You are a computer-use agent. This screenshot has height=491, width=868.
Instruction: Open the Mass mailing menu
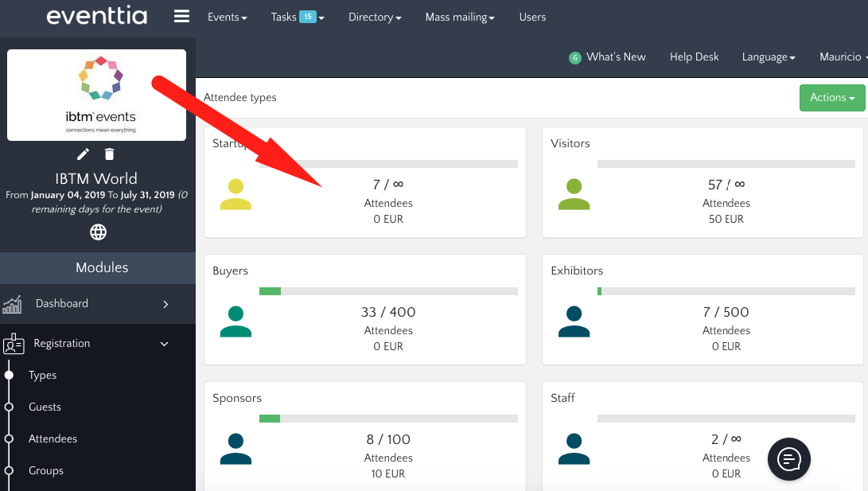460,16
